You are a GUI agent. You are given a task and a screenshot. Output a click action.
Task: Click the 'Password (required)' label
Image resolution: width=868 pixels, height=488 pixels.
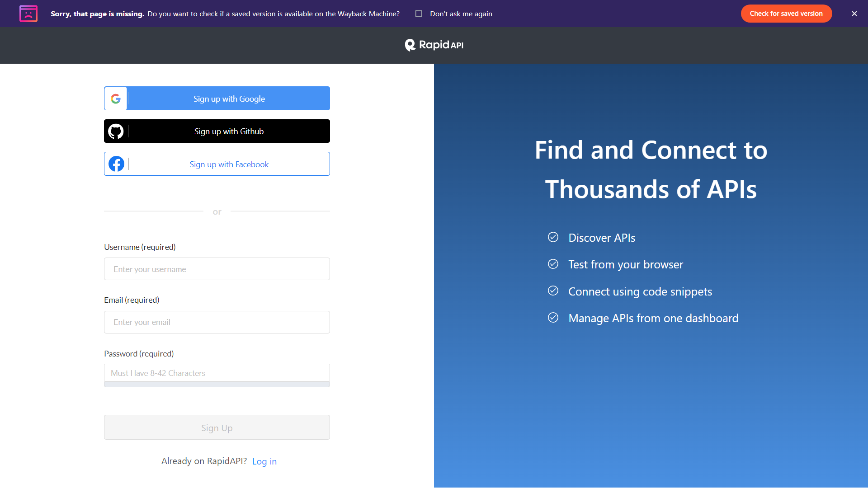click(x=139, y=354)
